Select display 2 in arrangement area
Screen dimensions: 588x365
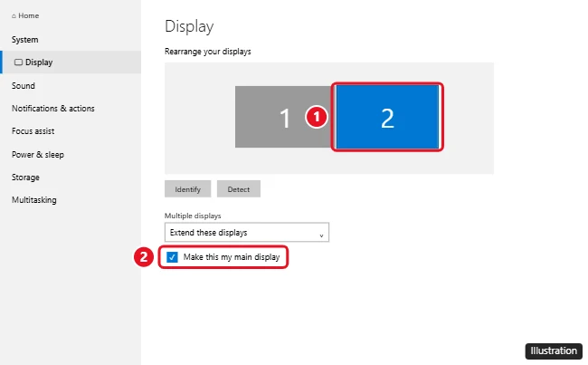click(387, 117)
